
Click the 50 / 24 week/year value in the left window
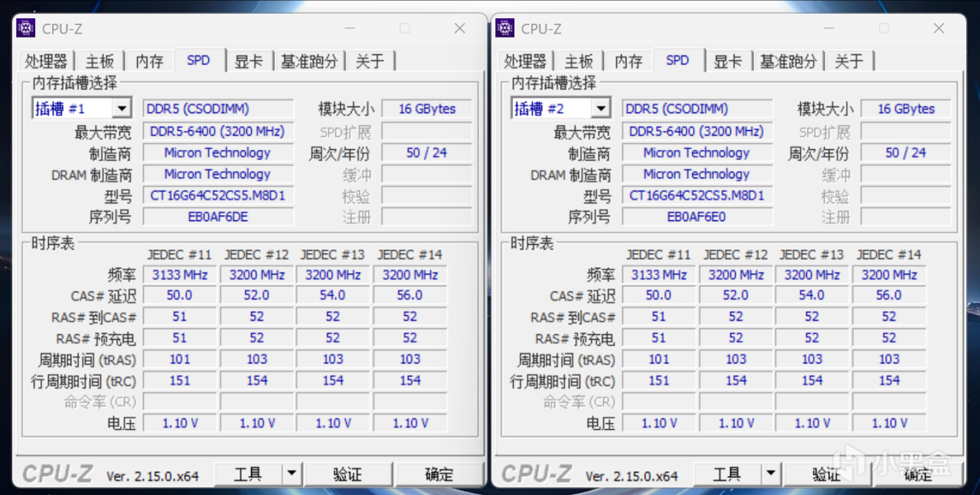(427, 152)
